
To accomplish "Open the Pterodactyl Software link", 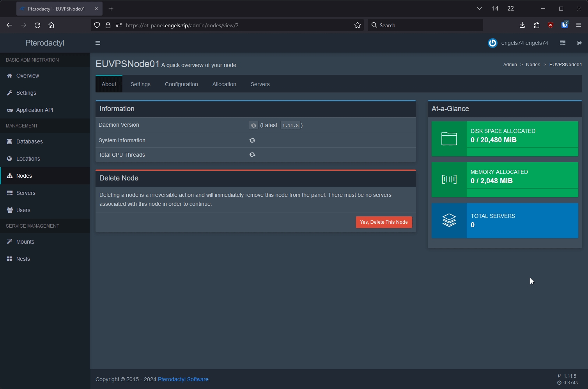I will pyautogui.click(x=183, y=379).
